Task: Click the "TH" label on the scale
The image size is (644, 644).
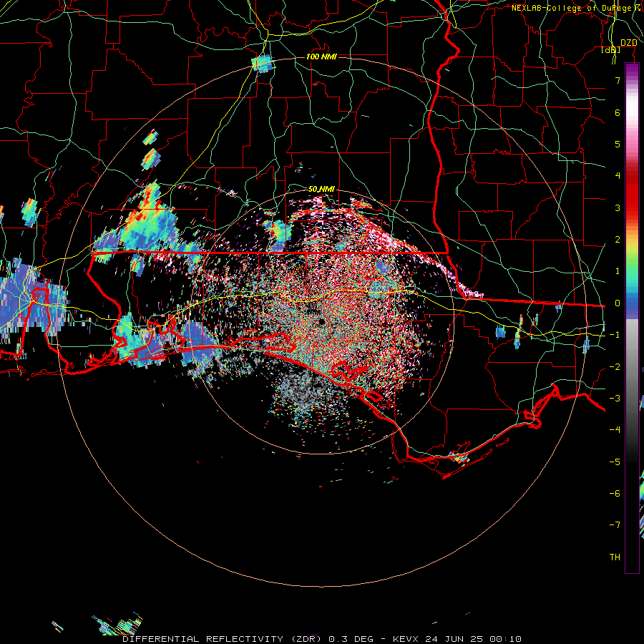Action: (x=615, y=557)
